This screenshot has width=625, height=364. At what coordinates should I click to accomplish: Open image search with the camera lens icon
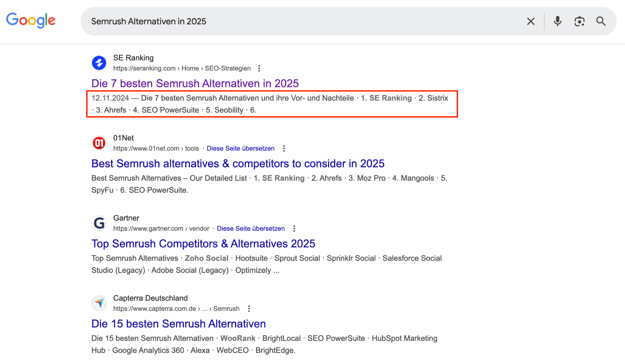point(579,21)
